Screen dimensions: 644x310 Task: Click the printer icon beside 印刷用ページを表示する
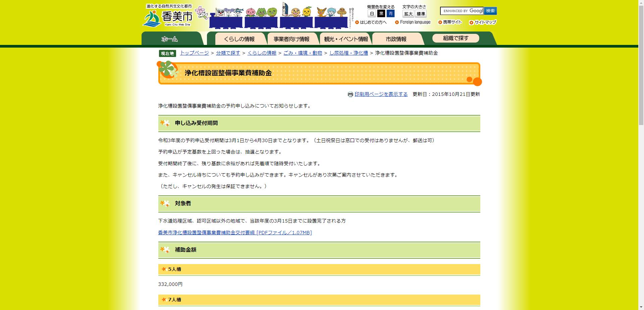point(350,94)
